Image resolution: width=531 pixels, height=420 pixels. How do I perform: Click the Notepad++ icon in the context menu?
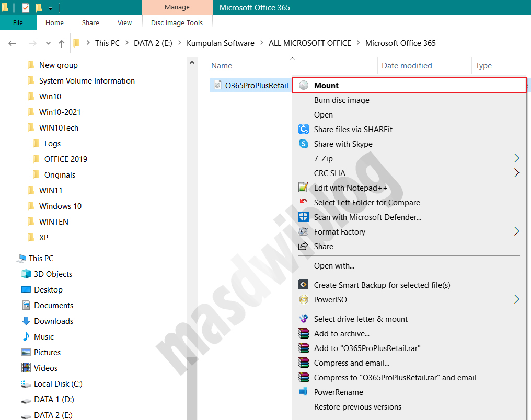click(x=303, y=188)
